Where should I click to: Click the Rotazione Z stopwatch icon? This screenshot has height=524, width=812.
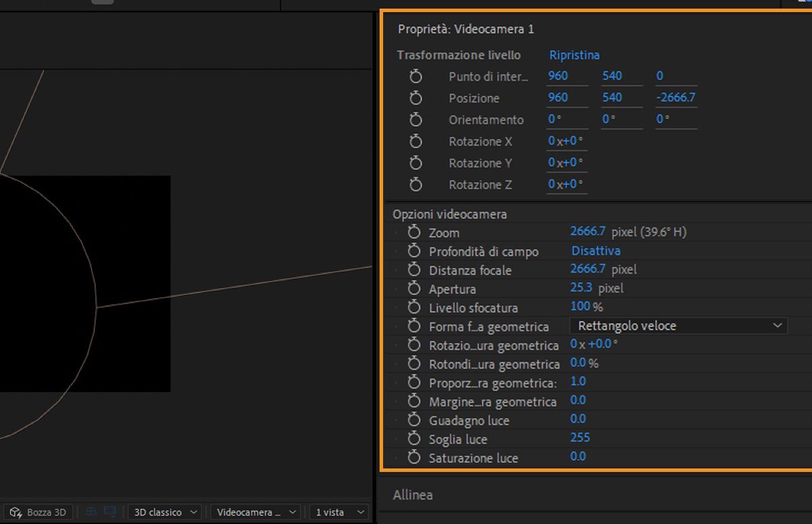pos(416,185)
